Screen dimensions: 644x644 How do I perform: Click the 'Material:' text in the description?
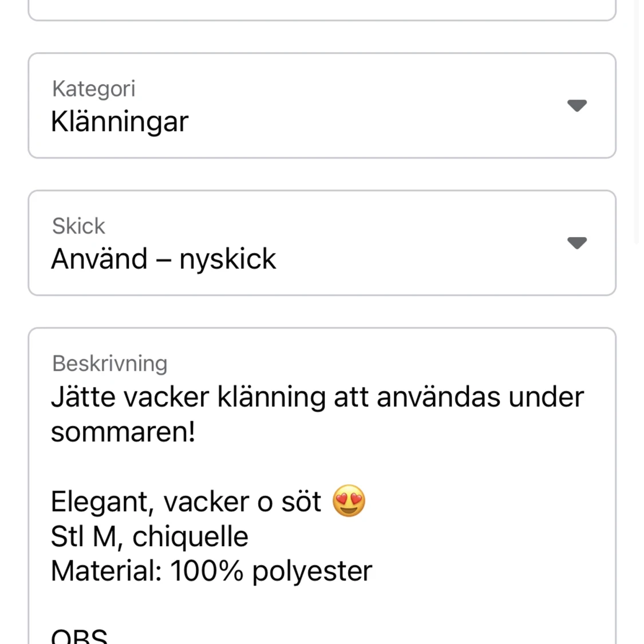[106, 571]
